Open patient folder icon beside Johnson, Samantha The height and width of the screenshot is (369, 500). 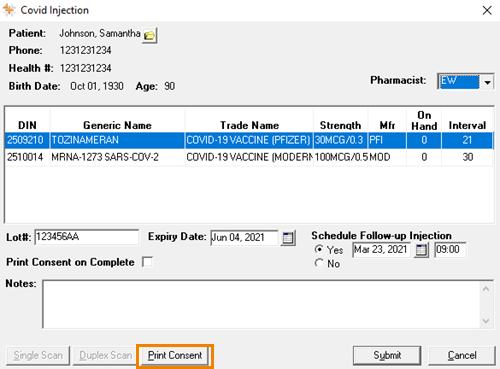pos(150,35)
